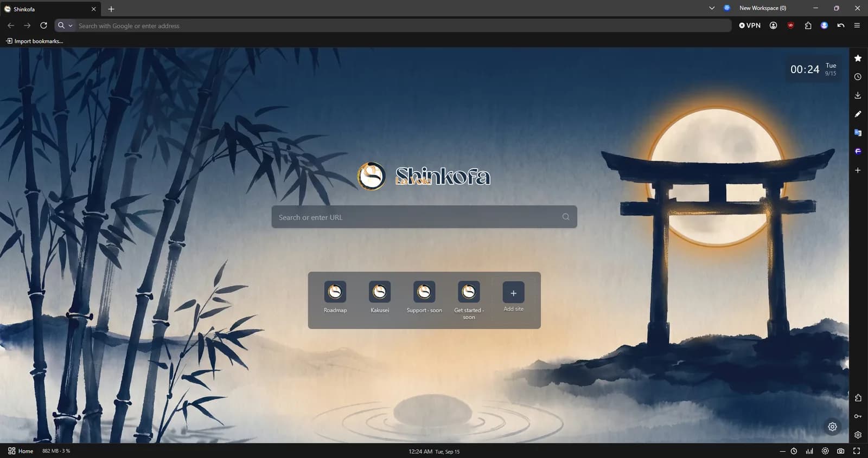Click the undo closed tab arrow icon
This screenshot has height=458, width=868.
pyautogui.click(x=841, y=25)
